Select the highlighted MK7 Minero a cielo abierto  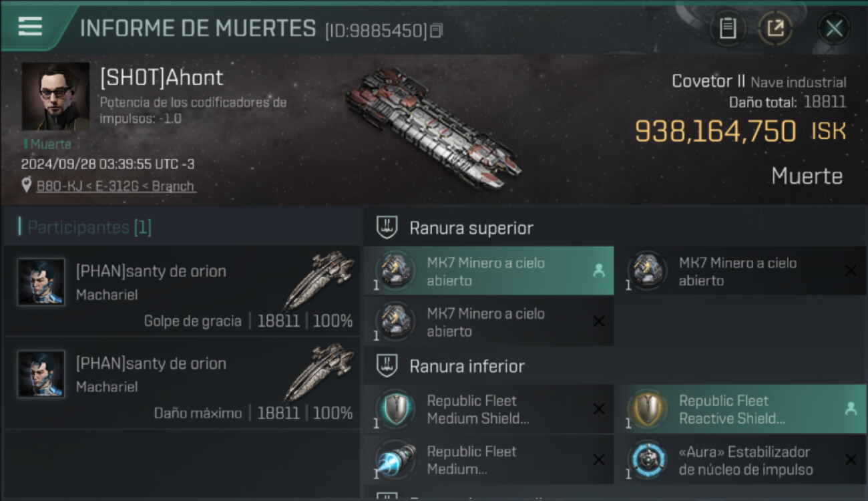click(489, 271)
